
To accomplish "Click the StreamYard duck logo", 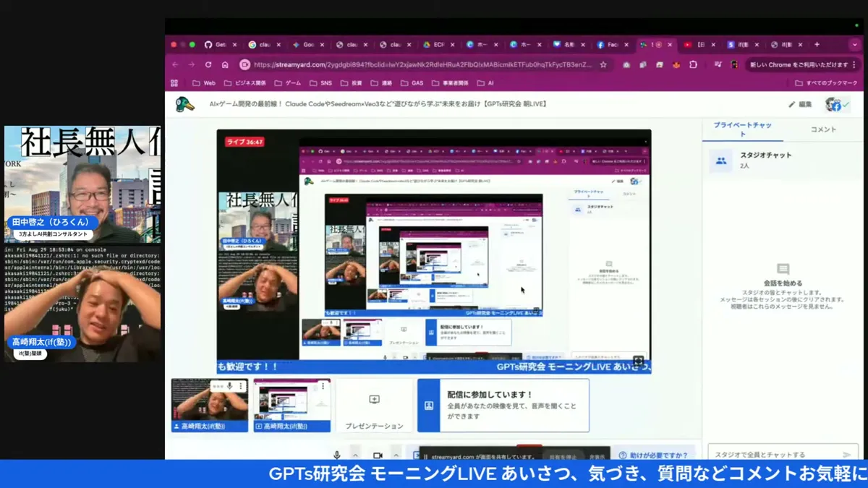I will coord(185,104).
